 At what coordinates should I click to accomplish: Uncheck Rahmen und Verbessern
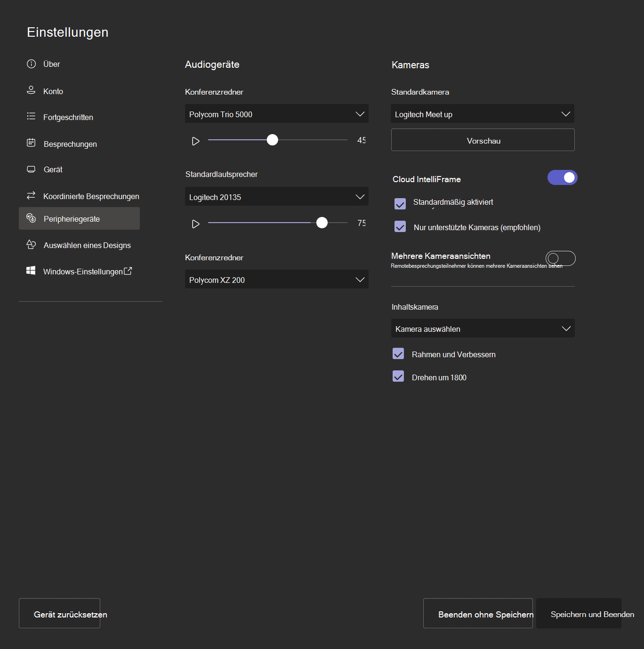pos(398,353)
